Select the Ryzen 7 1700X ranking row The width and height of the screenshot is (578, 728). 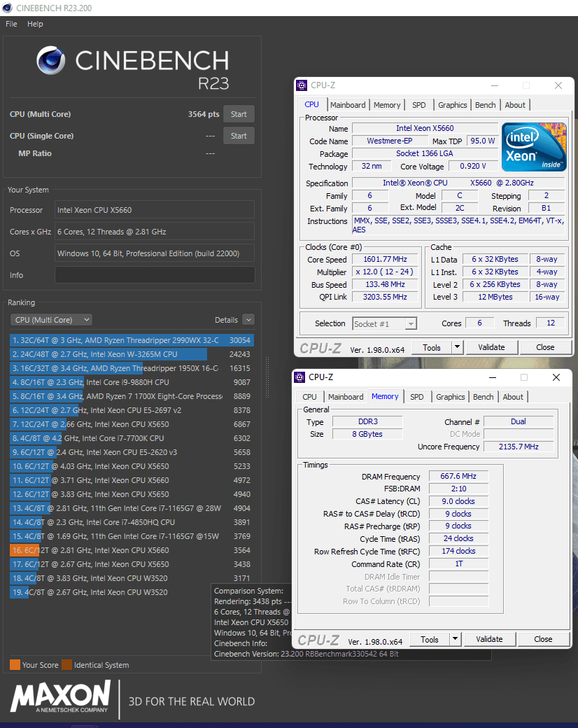132,396
